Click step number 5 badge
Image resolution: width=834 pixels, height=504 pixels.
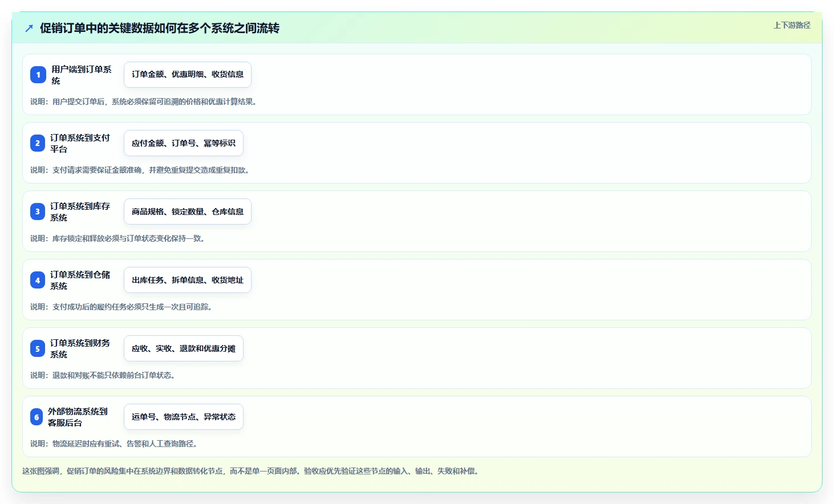(x=38, y=348)
